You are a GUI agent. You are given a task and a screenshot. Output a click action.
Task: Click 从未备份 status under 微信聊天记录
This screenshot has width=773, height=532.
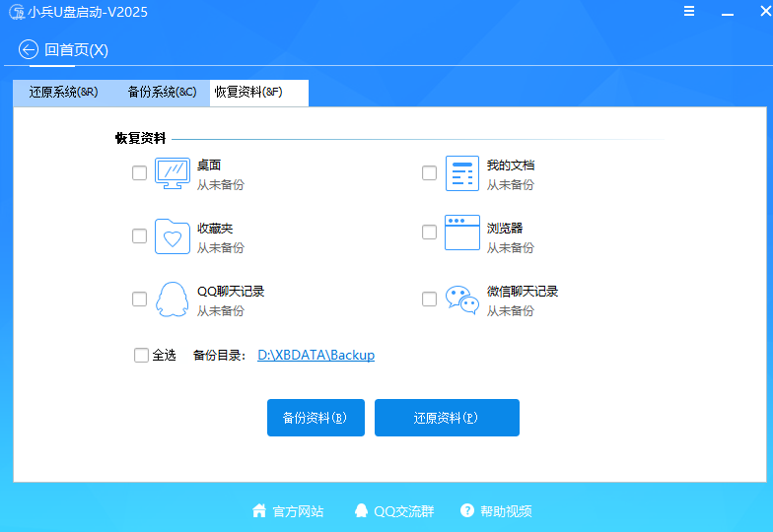click(x=511, y=311)
